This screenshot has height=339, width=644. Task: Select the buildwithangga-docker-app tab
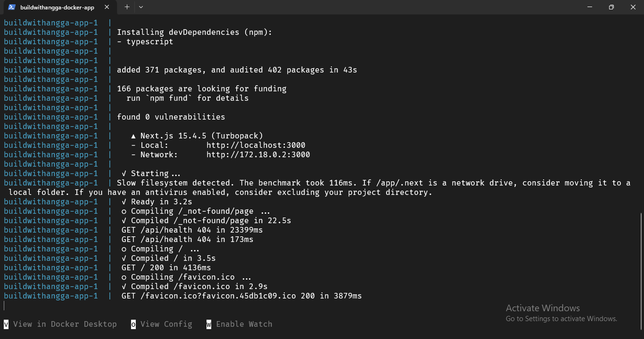pos(57,7)
